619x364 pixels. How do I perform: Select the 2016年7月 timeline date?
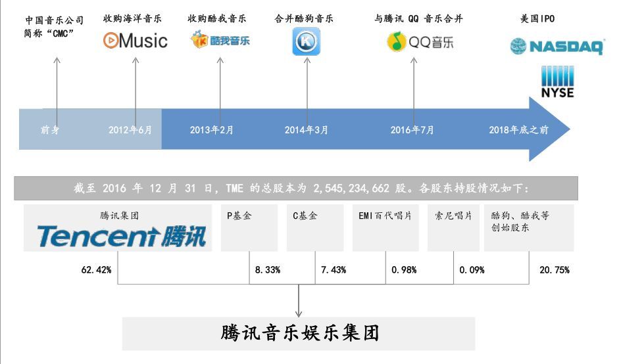click(x=412, y=129)
